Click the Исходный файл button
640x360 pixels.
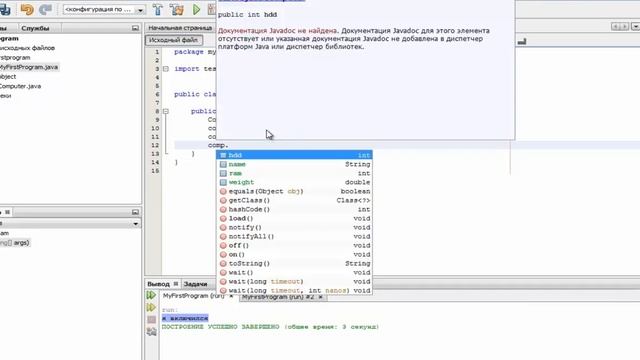173,40
